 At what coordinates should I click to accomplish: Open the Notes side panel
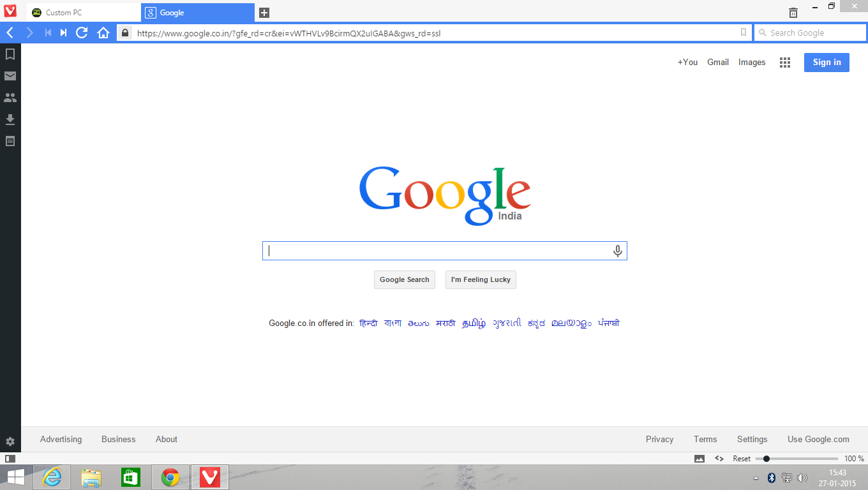pyautogui.click(x=10, y=141)
